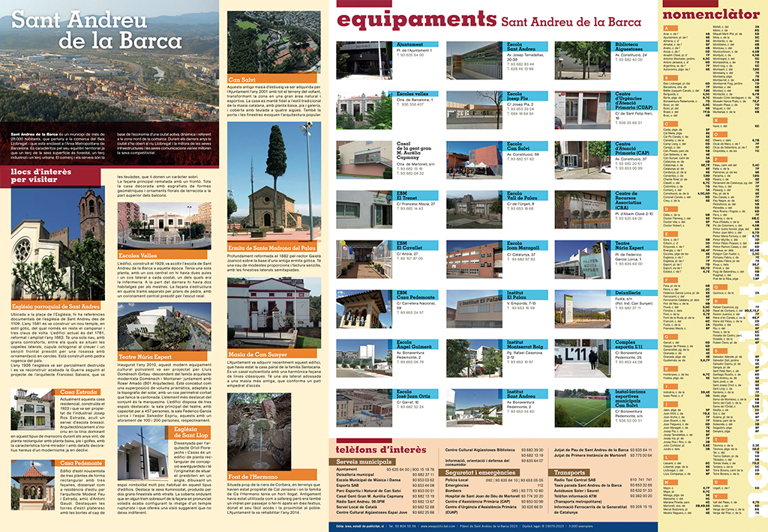View the Font de l'Hermano fountain photo
Image resolution: width=768 pixels, height=532 pixels.
click(259, 431)
